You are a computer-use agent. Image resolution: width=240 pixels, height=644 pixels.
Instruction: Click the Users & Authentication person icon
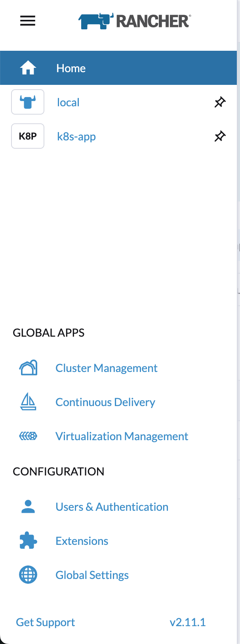click(28, 506)
